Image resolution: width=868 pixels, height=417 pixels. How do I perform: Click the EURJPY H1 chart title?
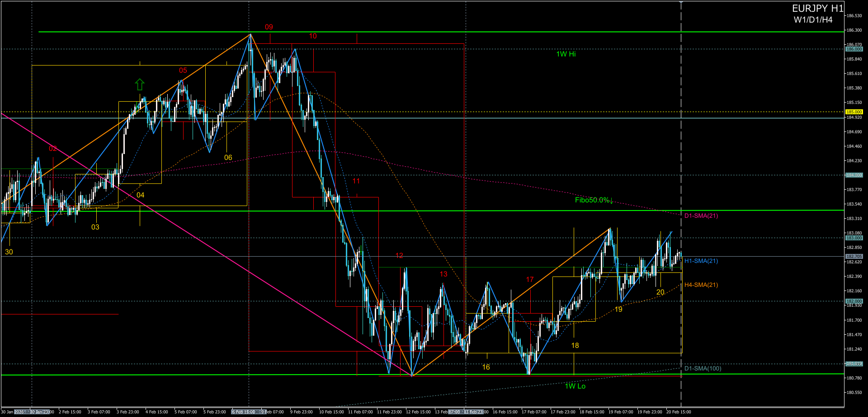coord(817,9)
